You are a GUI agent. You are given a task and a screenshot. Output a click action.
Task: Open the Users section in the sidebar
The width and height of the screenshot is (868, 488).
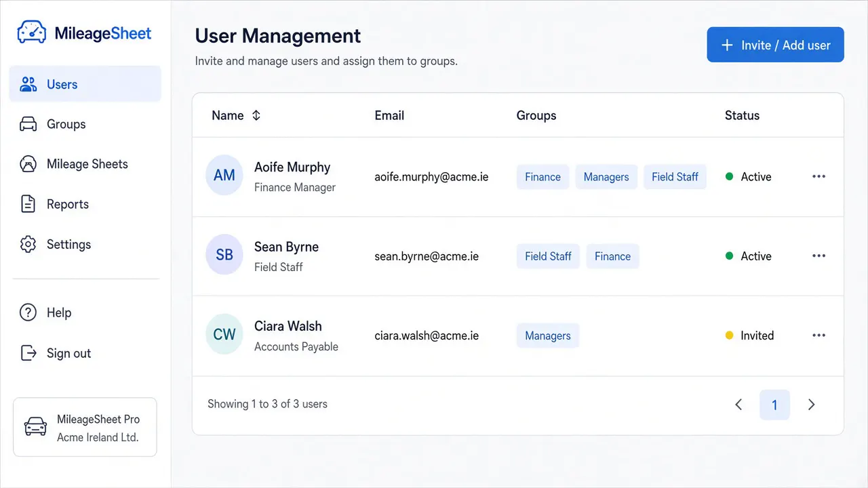tap(85, 84)
